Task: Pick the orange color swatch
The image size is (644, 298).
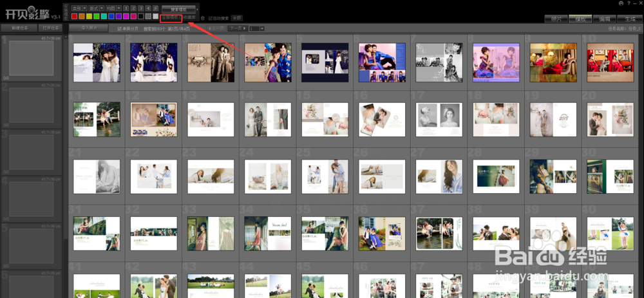Action: (82, 17)
